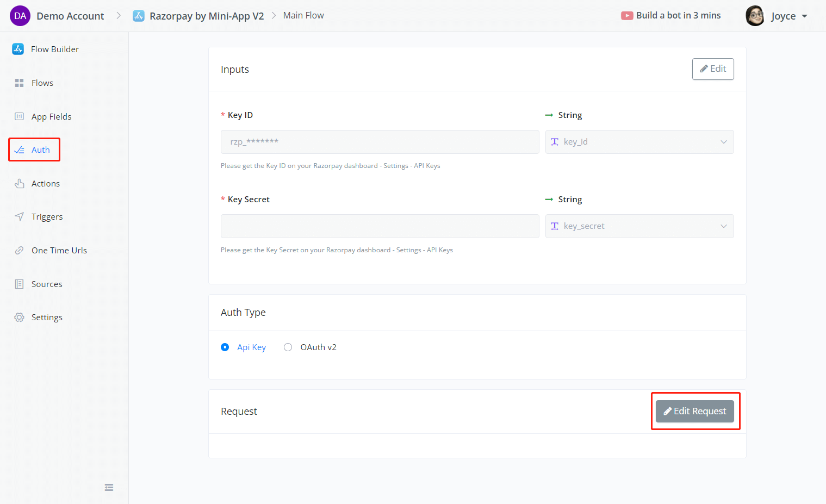Click the Edit button for Inputs
The image size is (826, 504).
pyautogui.click(x=712, y=69)
